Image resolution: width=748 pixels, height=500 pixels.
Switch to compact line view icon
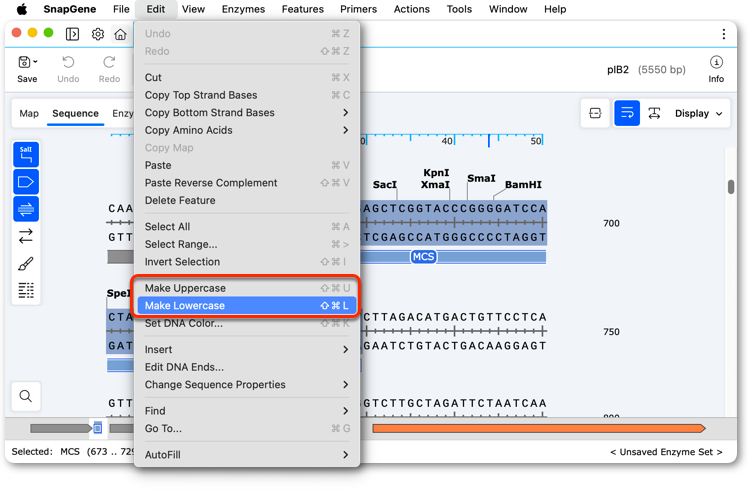(595, 113)
